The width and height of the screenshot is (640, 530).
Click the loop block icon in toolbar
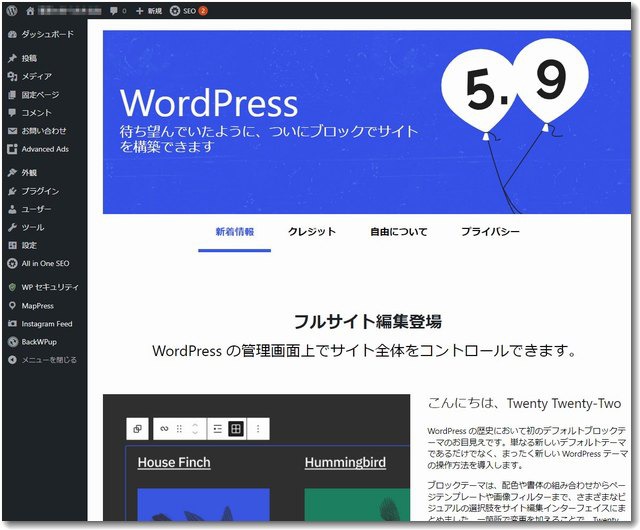tap(164, 429)
